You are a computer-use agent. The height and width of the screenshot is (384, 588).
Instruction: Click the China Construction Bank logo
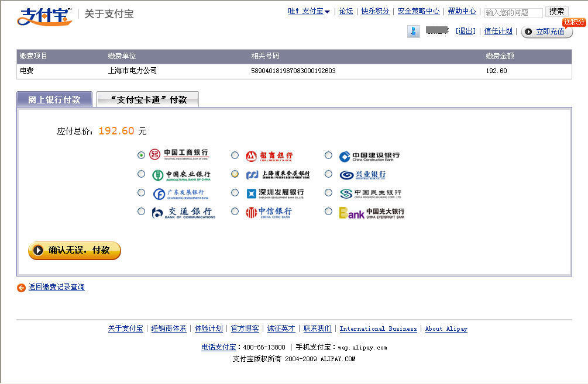click(x=369, y=156)
